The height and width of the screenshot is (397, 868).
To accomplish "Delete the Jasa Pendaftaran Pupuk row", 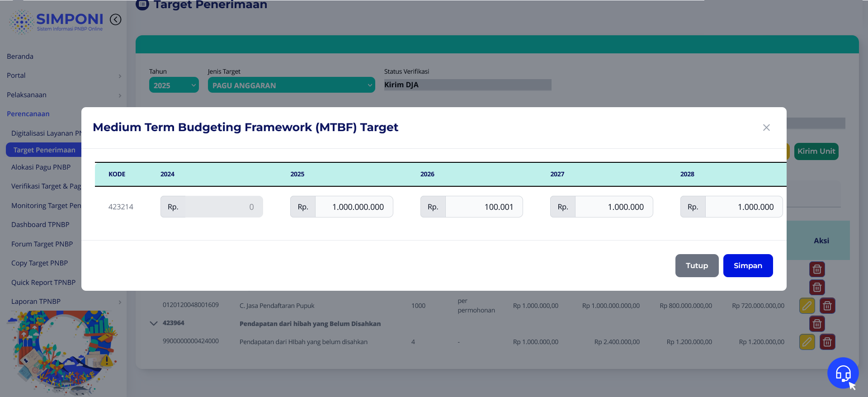I will 827,306.
